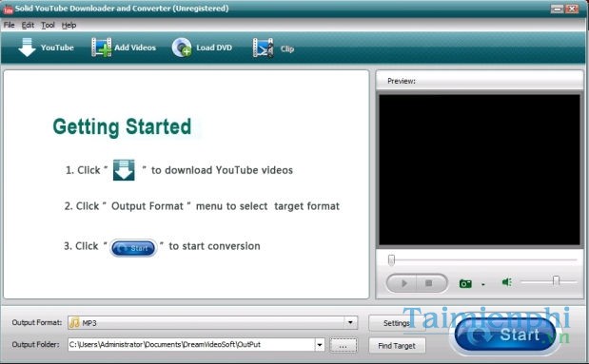Open the Help menu
The width and height of the screenshot is (589, 364).
pos(69,25)
